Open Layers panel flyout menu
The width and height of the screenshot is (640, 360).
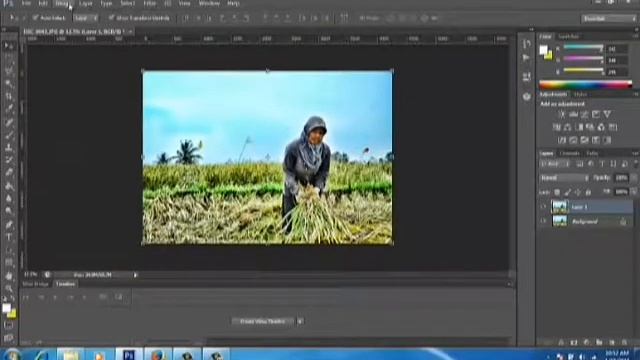click(x=635, y=153)
